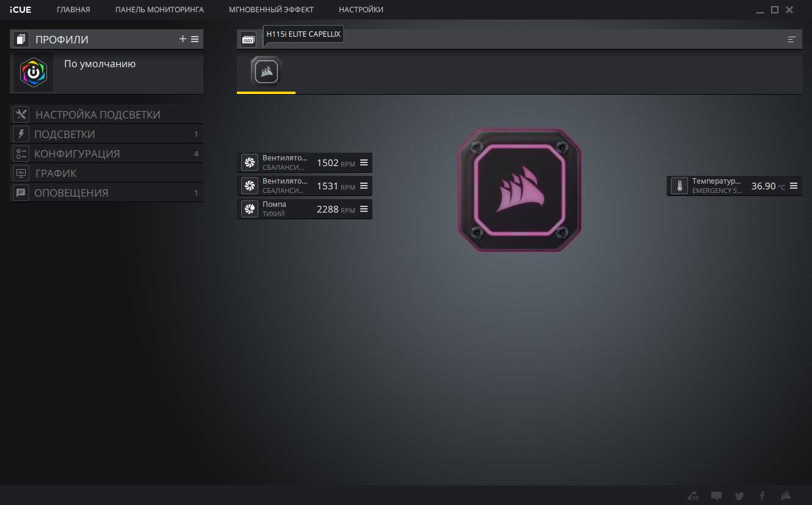Add a new profile with plus icon
Screen dimensions: 812x505
tap(183, 39)
